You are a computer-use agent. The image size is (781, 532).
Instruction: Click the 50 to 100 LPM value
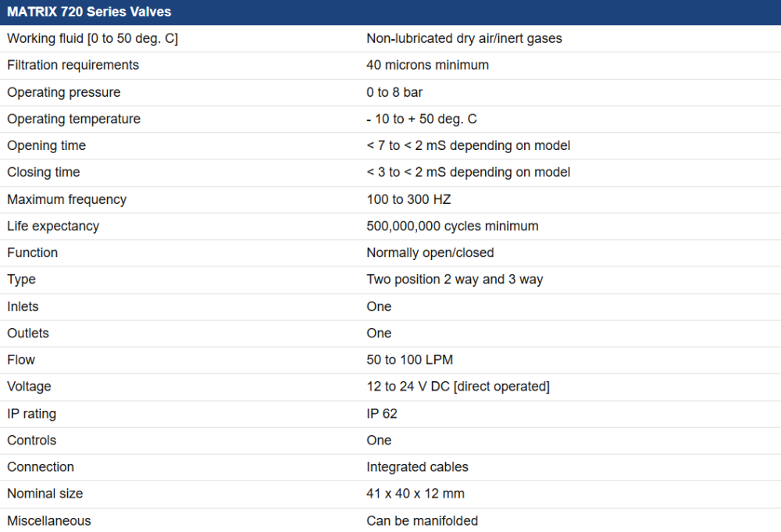409,359
